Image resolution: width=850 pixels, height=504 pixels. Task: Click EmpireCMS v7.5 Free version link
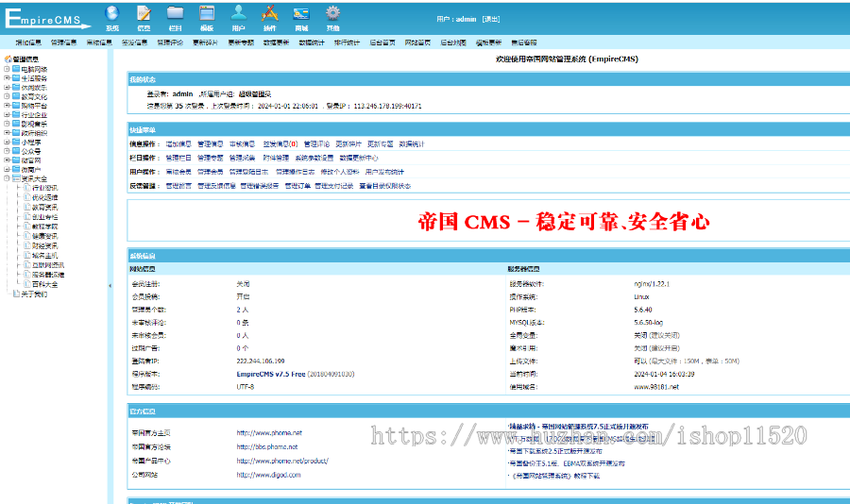[271, 374]
